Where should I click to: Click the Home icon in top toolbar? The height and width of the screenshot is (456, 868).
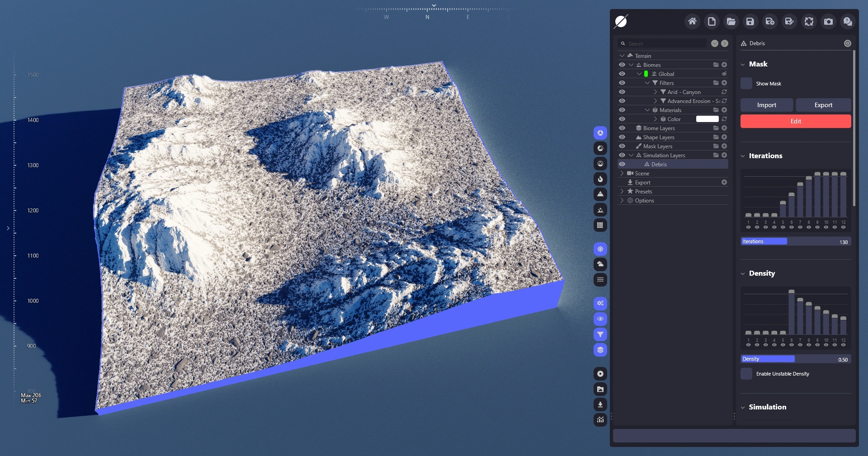point(692,21)
